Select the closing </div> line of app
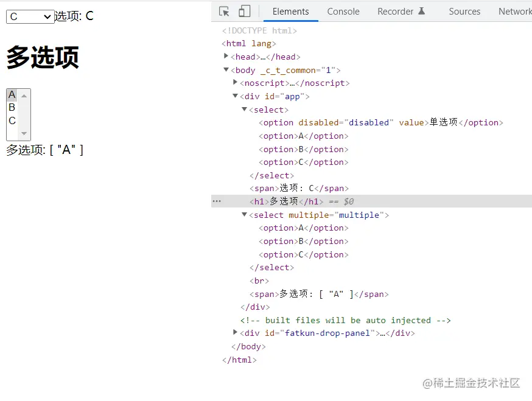 coord(255,307)
